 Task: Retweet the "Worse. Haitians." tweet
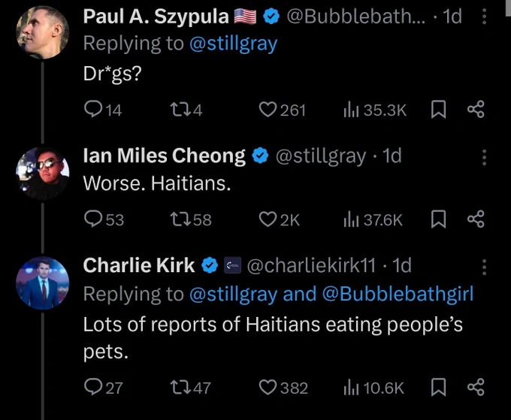(191, 219)
